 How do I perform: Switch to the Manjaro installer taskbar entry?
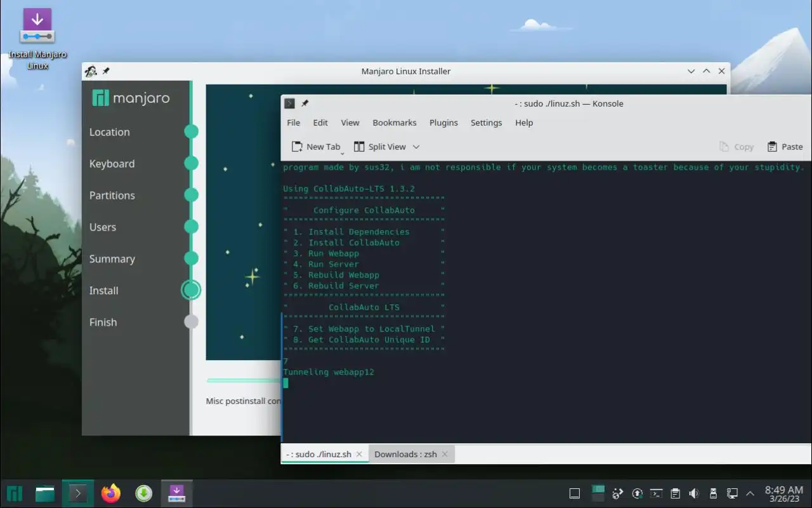click(176, 493)
